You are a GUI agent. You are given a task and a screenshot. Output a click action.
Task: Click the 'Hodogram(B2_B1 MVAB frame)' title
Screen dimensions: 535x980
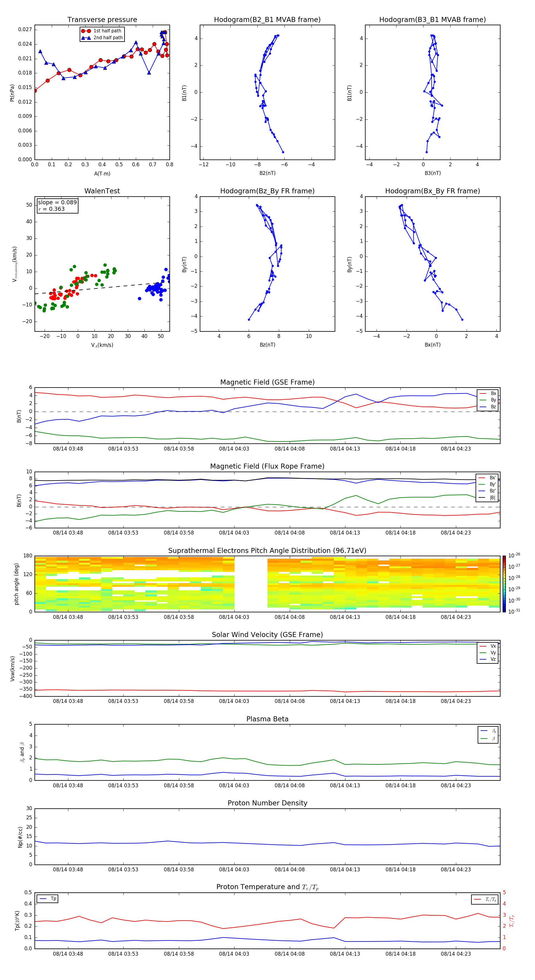[x=267, y=20]
